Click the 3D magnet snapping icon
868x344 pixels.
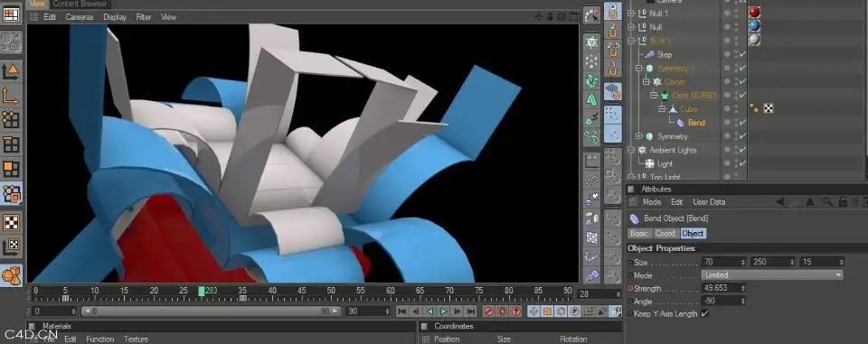[x=613, y=69]
